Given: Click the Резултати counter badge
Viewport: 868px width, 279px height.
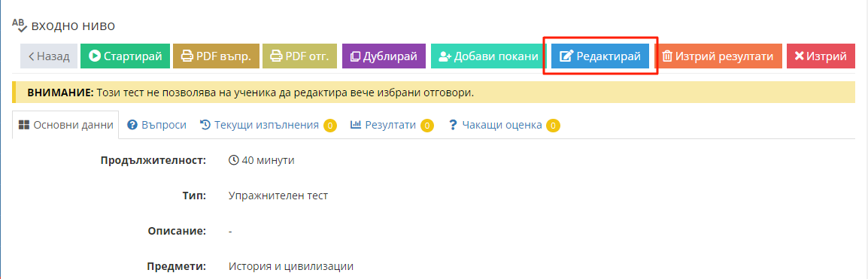Looking at the screenshot, I should 426,126.
